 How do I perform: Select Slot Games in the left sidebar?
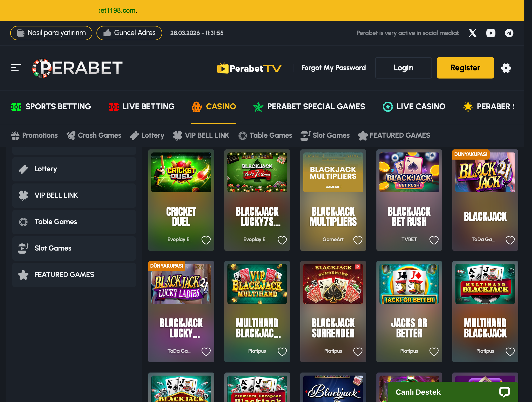74,248
